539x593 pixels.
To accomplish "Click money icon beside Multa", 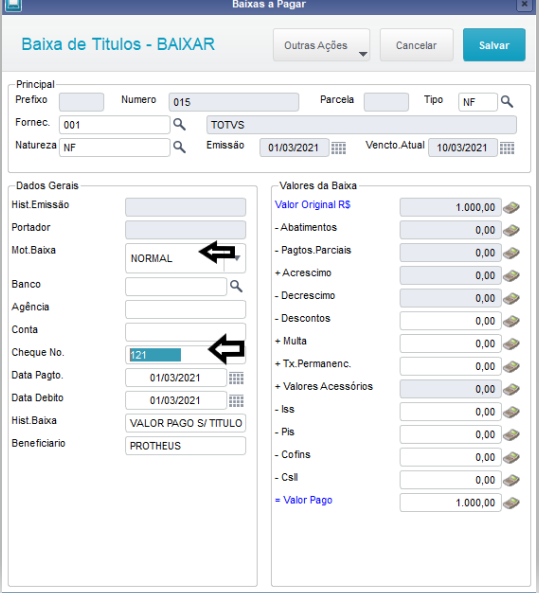I will pyautogui.click(x=511, y=344).
